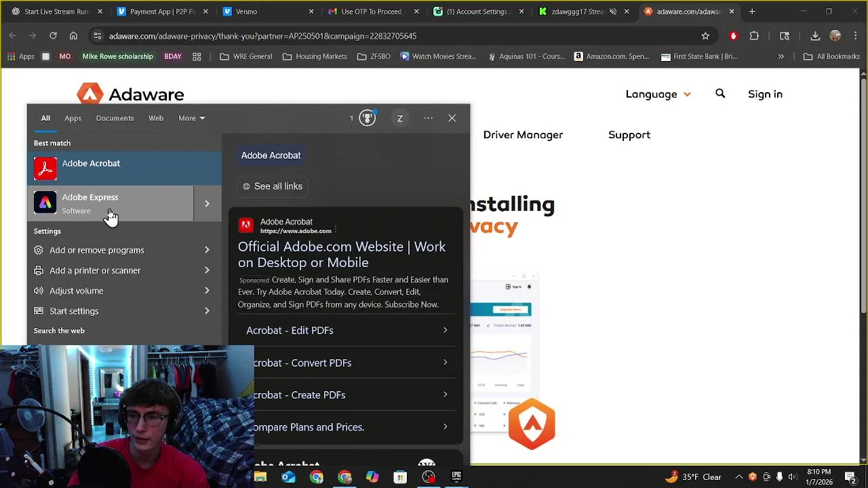Click the Adobe Acrobat preview title
This screenshot has height=488, width=868.
coord(271,155)
